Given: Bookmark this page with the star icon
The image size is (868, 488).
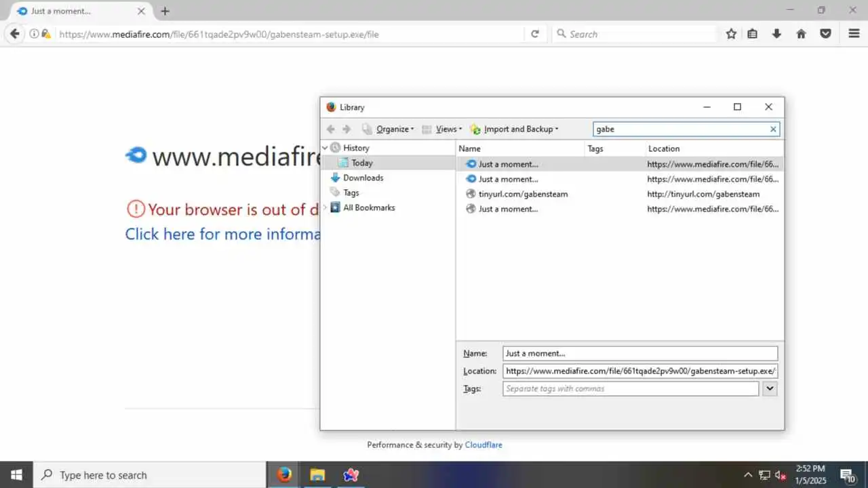Looking at the screenshot, I should pos(731,34).
